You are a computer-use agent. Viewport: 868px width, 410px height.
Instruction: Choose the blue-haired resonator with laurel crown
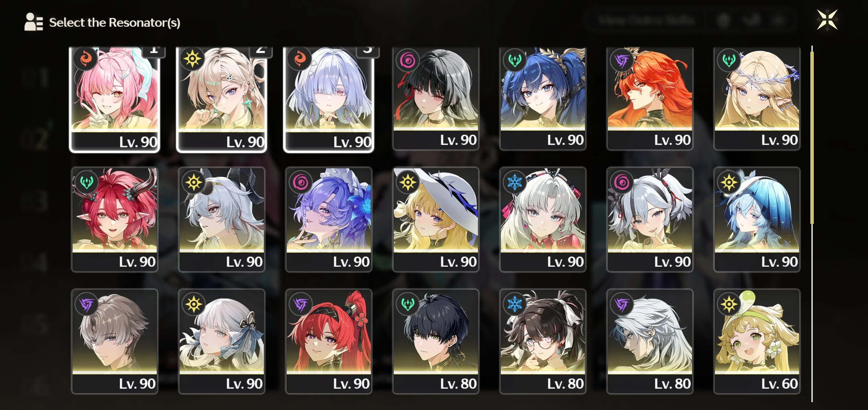543,98
